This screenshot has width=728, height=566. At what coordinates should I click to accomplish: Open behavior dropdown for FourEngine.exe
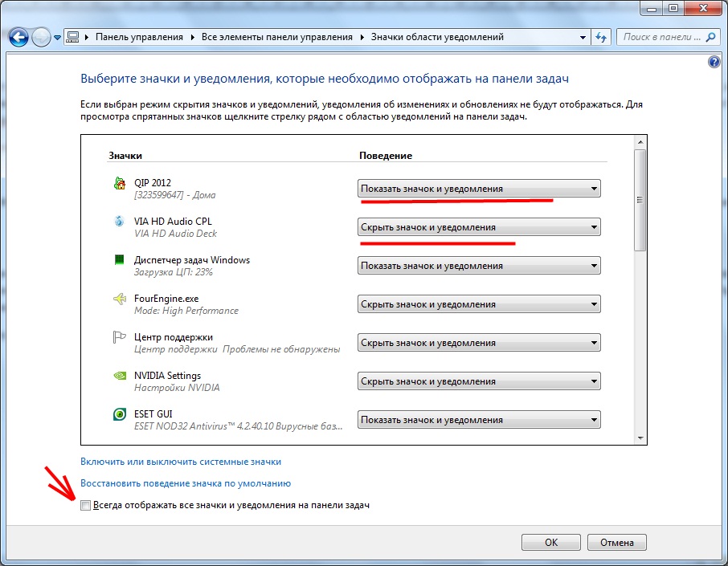pyautogui.click(x=479, y=304)
